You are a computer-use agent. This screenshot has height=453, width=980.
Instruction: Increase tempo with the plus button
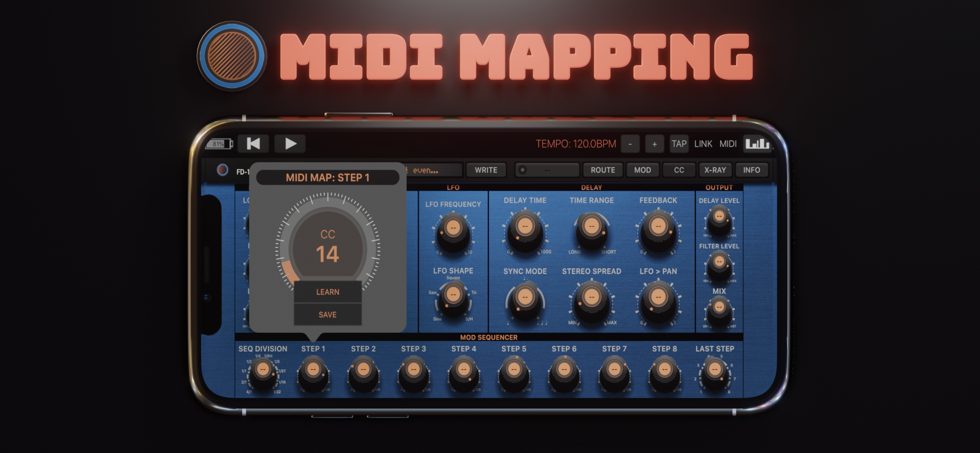pos(654,144)
